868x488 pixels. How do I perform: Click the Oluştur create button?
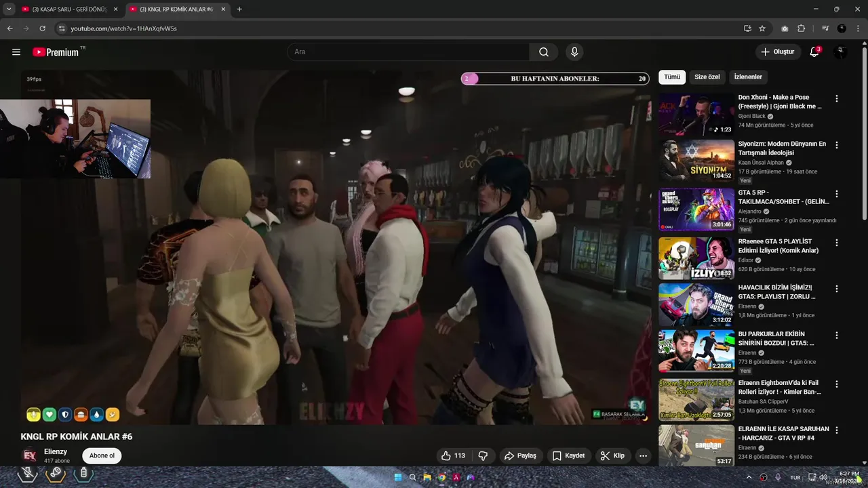[x=778, y=52]
